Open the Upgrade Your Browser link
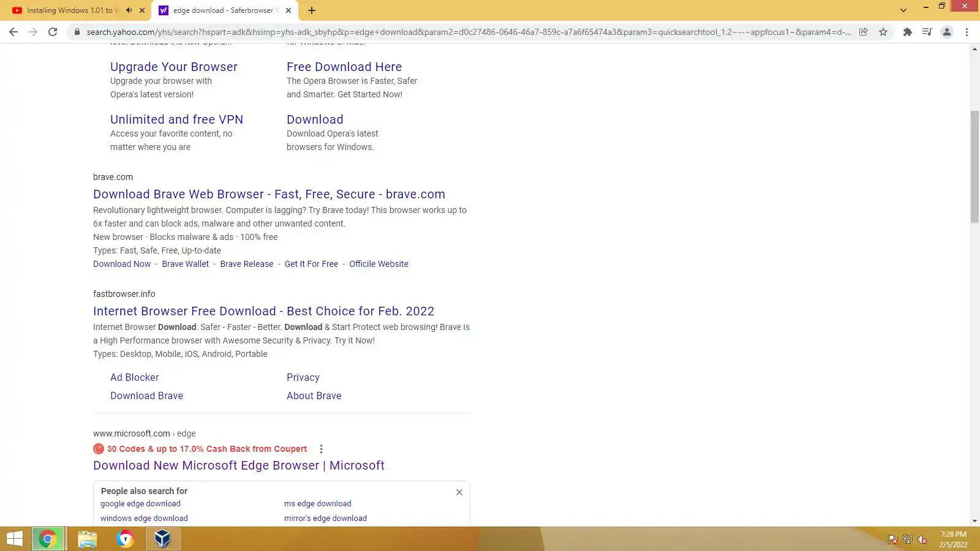 [x=174, y=67]
